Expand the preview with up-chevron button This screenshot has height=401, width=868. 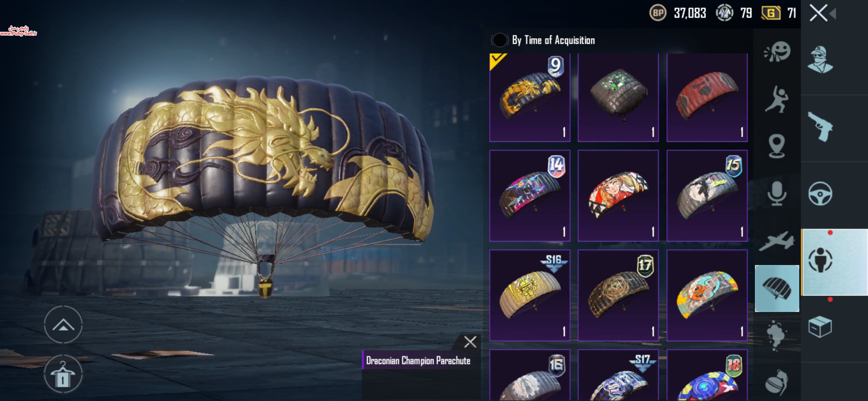point(63,325)
